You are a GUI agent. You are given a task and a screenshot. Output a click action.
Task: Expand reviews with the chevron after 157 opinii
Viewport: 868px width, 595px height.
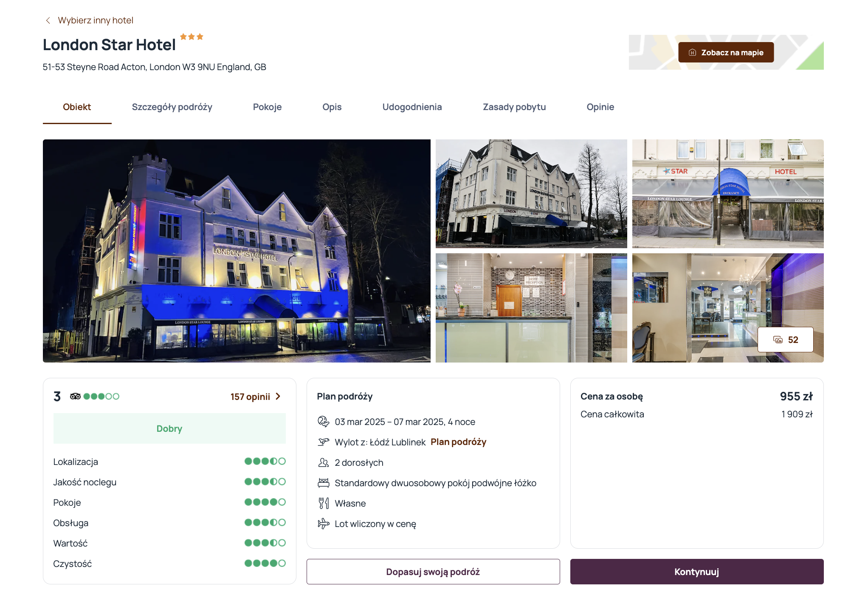(278, 397)
